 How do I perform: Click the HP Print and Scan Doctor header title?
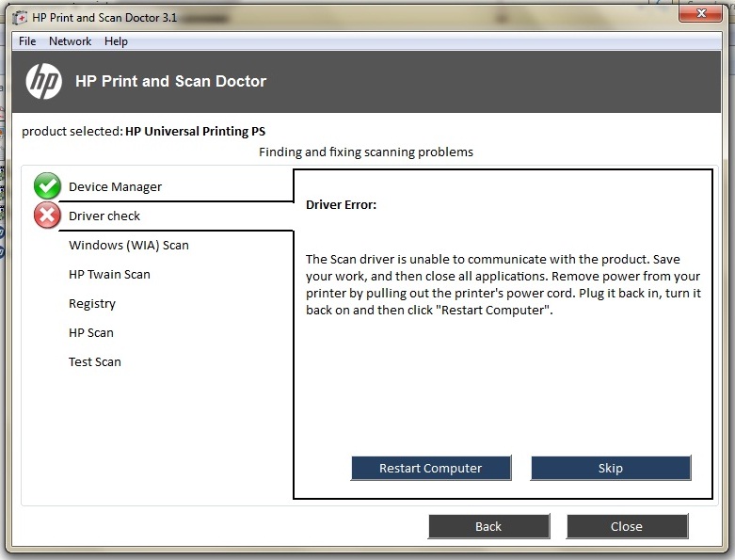pyautogui.click(x=170, y=81)
